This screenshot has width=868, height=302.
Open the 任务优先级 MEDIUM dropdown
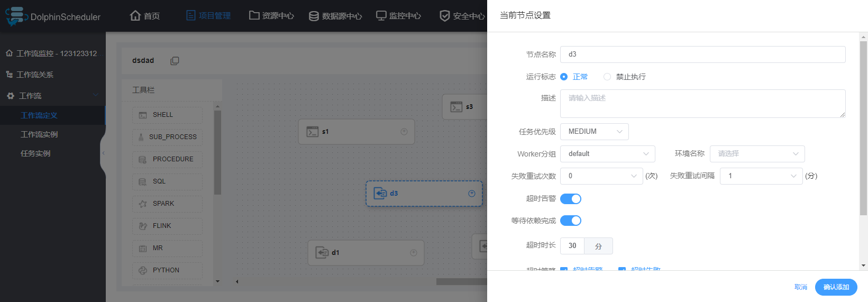coord(595,132)
